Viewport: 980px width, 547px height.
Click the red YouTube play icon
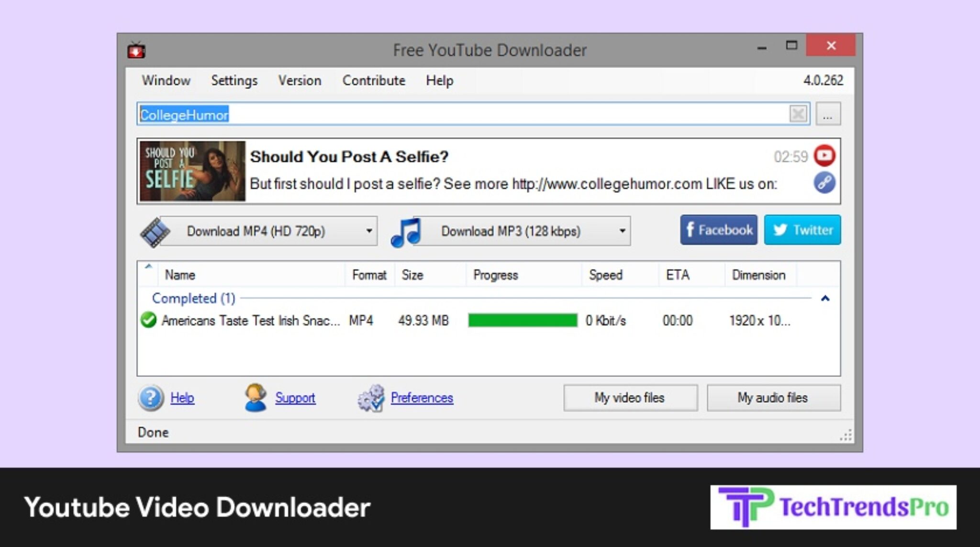(824, 156)
